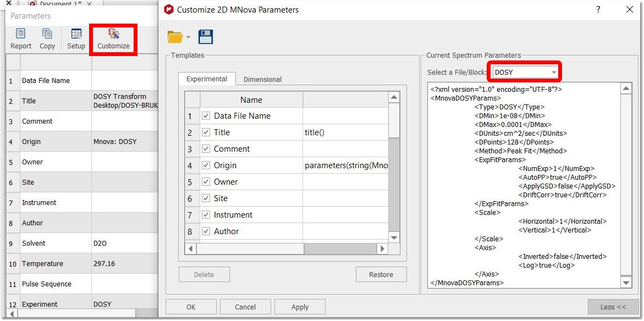Viewport: 644px width, 321px height.
Task: Click the XML panel scroll up arrow
Action: click(x=625, y=88)
